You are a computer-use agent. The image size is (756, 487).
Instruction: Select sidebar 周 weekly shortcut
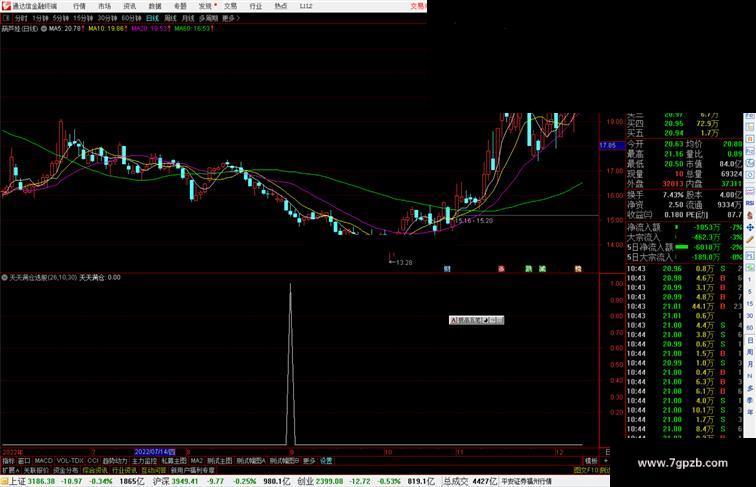750,352
